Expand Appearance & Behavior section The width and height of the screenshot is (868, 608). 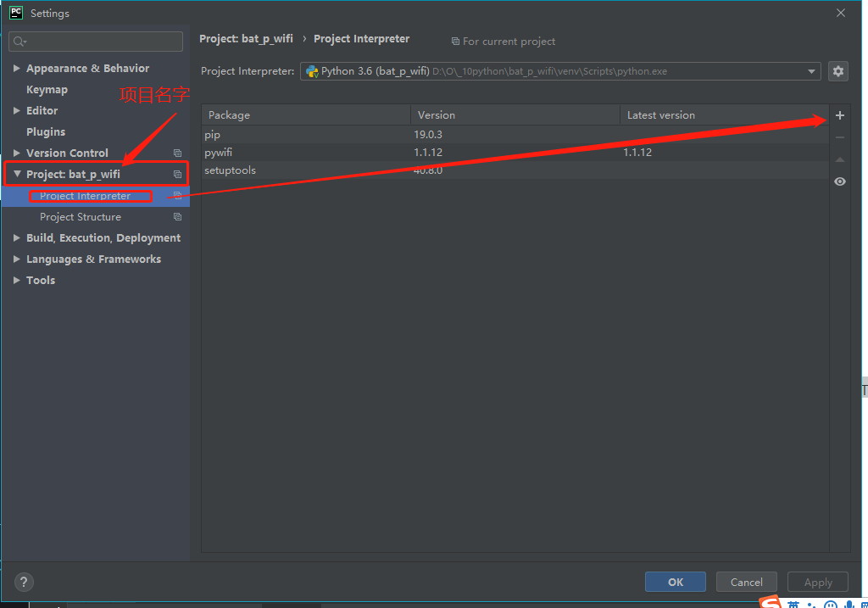(17, 68)
